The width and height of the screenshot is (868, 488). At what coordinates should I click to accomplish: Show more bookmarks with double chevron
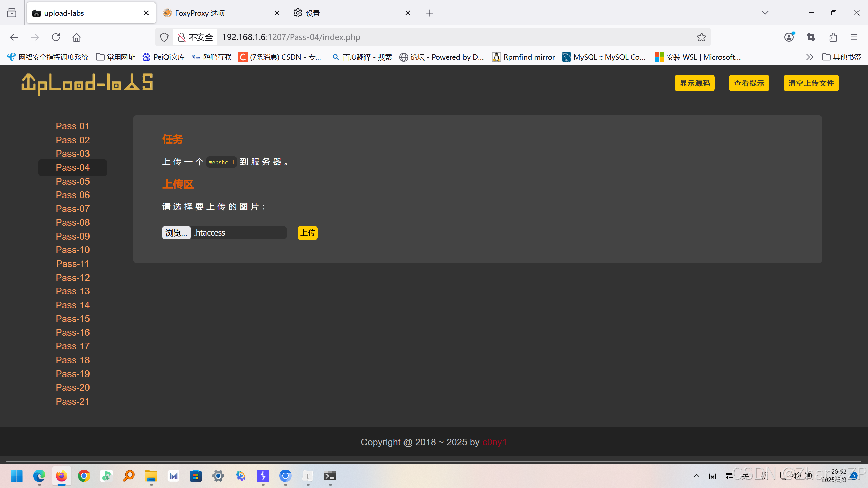[x=810, y=57]
